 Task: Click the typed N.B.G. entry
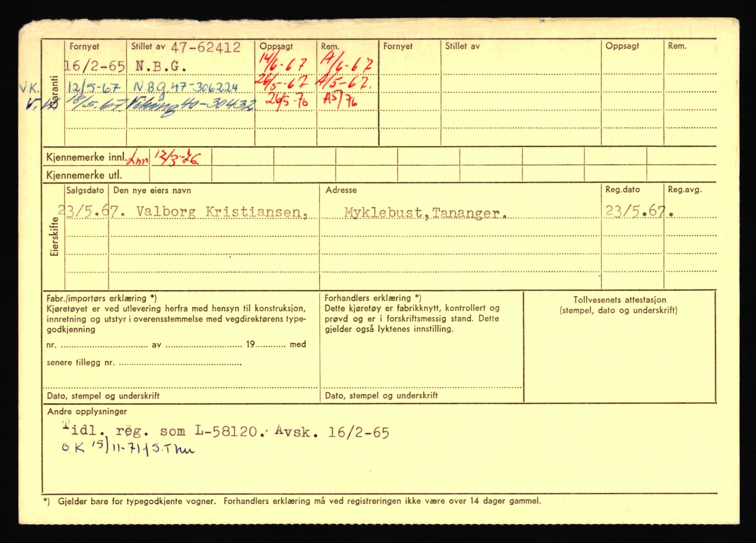coord(161,66)
